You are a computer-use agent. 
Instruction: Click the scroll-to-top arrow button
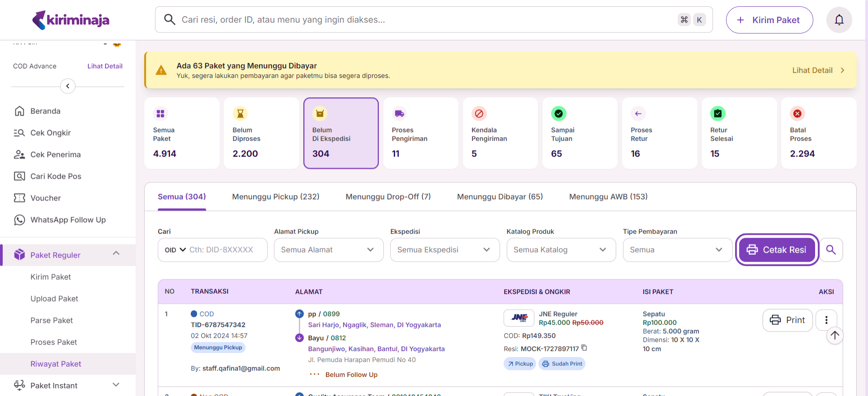point(835,335)
